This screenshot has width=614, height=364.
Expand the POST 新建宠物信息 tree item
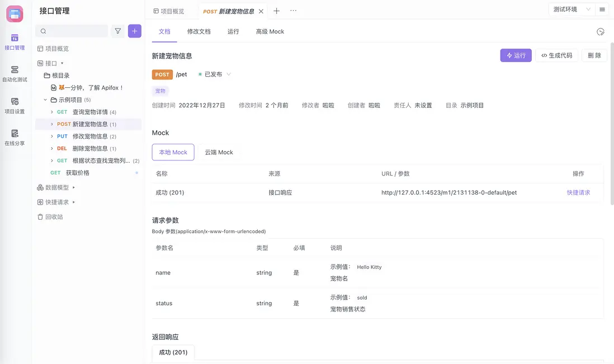click(51, 124)
